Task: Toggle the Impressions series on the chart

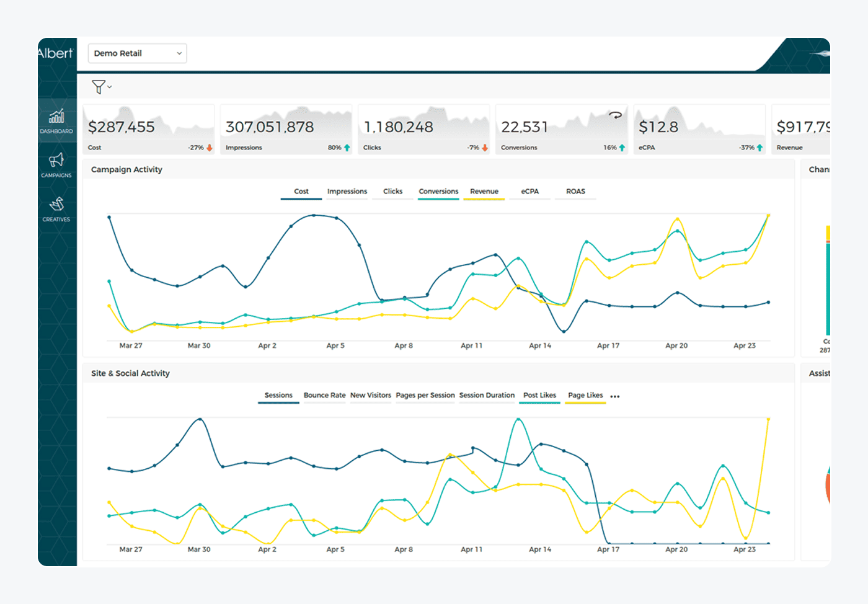Action: pos(347,192)
